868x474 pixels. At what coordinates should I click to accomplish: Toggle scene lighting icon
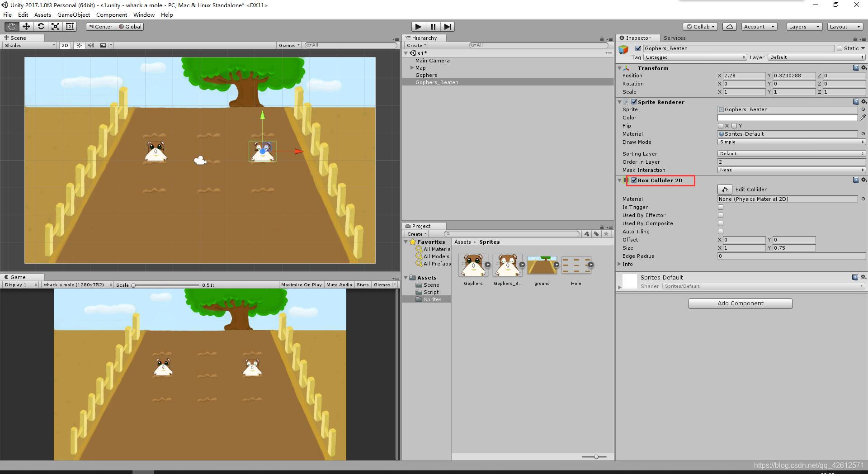80,45
